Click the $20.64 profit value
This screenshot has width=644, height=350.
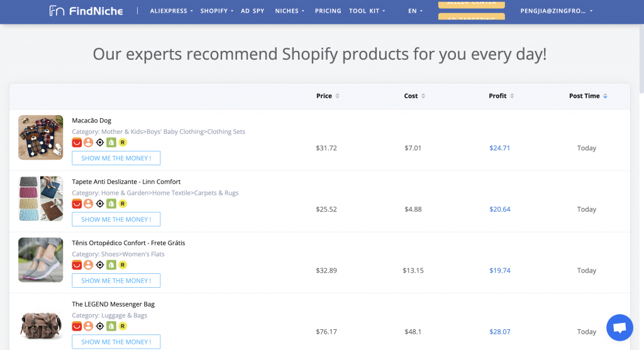point(500,209)
